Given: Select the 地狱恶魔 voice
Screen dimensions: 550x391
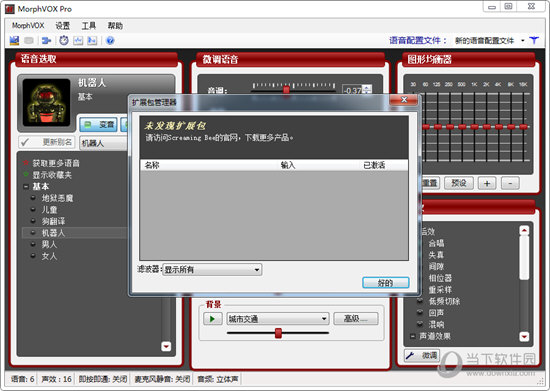Looking at the screenshot, I should click(57, 198).
